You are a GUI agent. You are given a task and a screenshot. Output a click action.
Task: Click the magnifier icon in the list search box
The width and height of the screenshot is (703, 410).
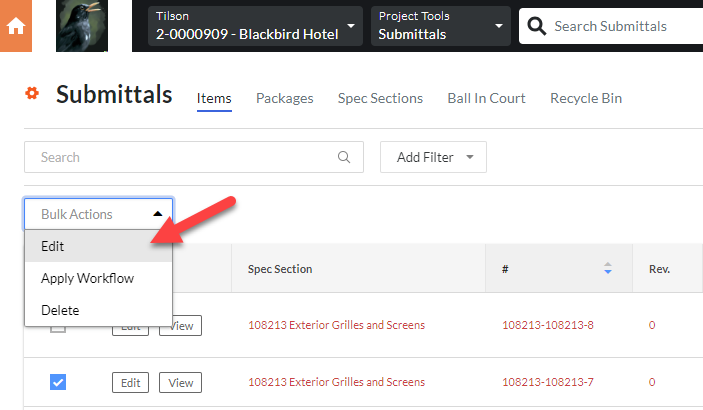point(344,157)
